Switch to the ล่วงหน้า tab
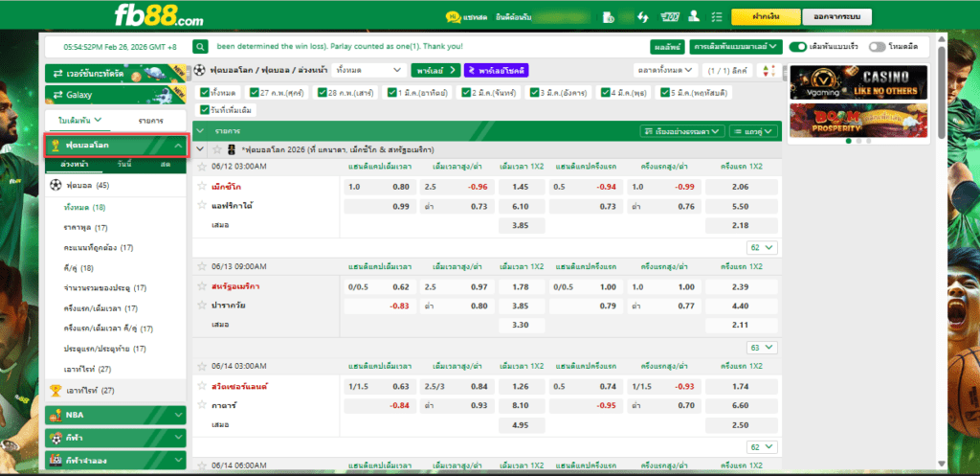 [x=74, y=165]
